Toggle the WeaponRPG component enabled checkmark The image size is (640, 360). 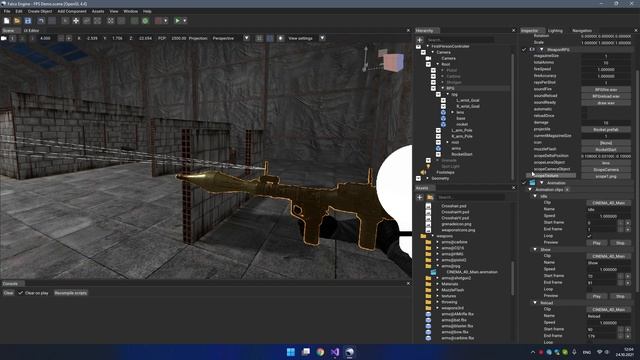tap(524, 49)
